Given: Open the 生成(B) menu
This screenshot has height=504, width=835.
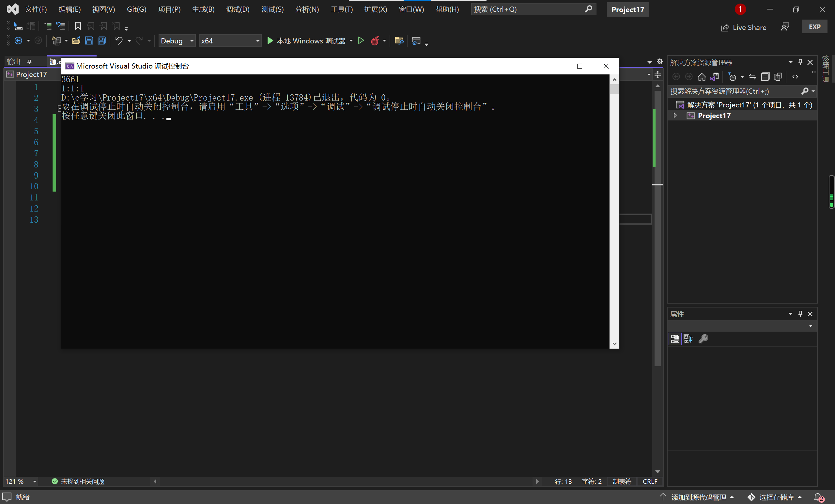Looking at the screenshot, I should click(203, 9).
